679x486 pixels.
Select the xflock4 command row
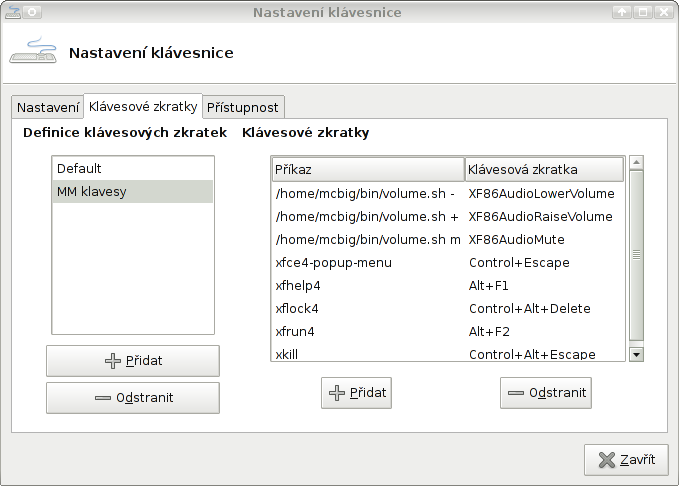[297, 308]
